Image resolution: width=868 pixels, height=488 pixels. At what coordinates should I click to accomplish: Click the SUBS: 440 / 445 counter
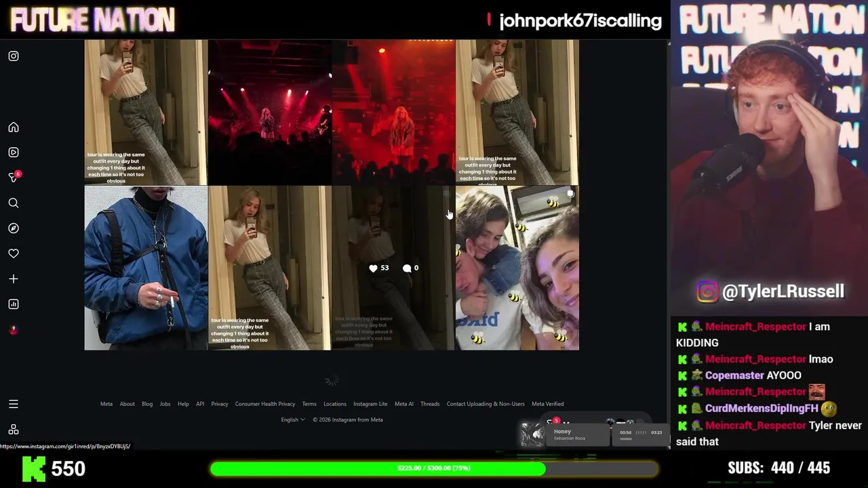click(x=778, y=468)
